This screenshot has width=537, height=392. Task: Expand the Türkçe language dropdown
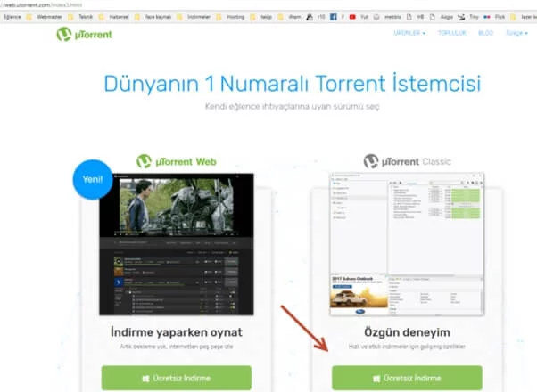coord(516,33)
